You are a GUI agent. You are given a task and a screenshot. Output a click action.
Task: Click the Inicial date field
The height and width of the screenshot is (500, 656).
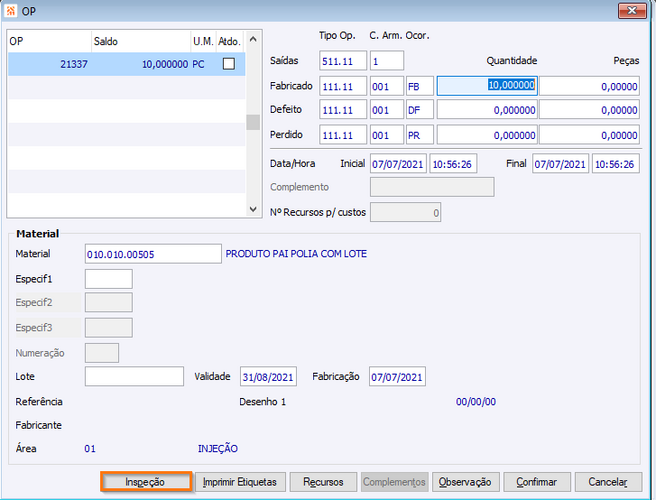point(398,164)
